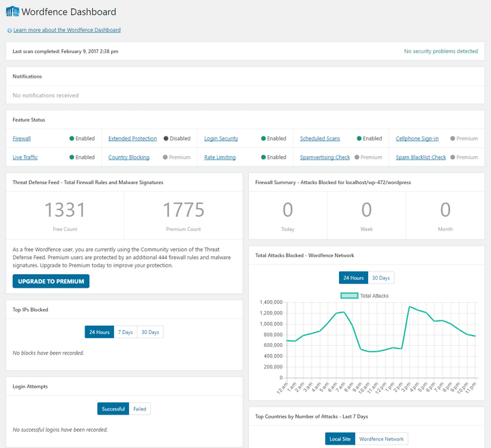Switch Total Attacks Blocked chart to 30 Days
Viewport: 491px width, 448px height.
click(381, 278)
